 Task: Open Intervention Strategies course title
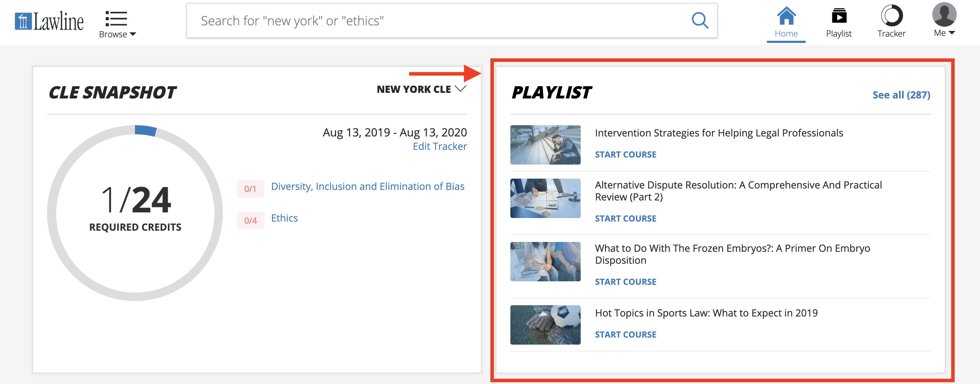coord(719,133)
